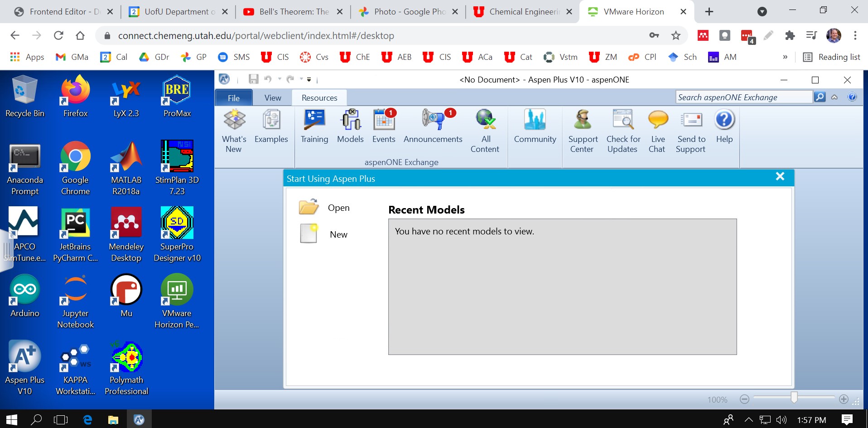The height and width of the screenshot is (428, 868).
Task: Click the zoom out minus button
Action: 744,399
